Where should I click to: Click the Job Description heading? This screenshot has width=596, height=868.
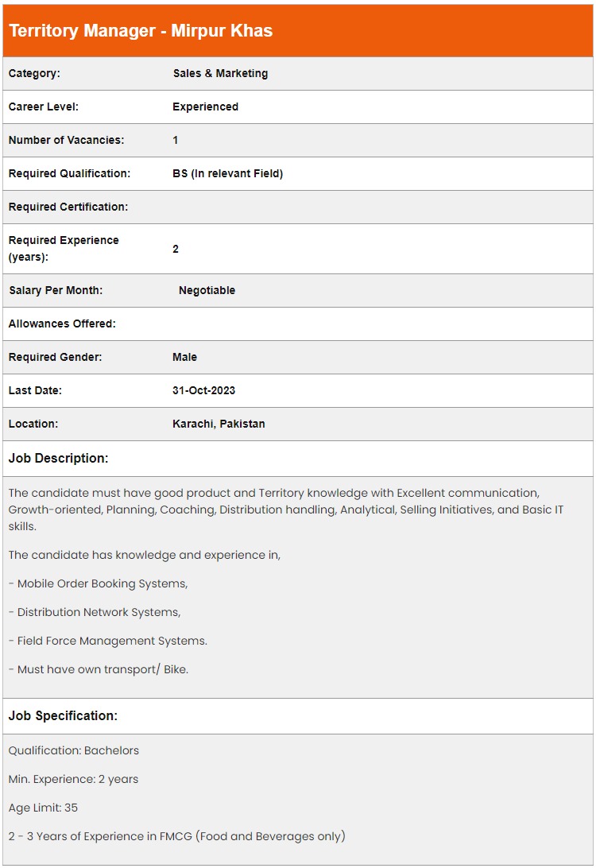[58, 458]
